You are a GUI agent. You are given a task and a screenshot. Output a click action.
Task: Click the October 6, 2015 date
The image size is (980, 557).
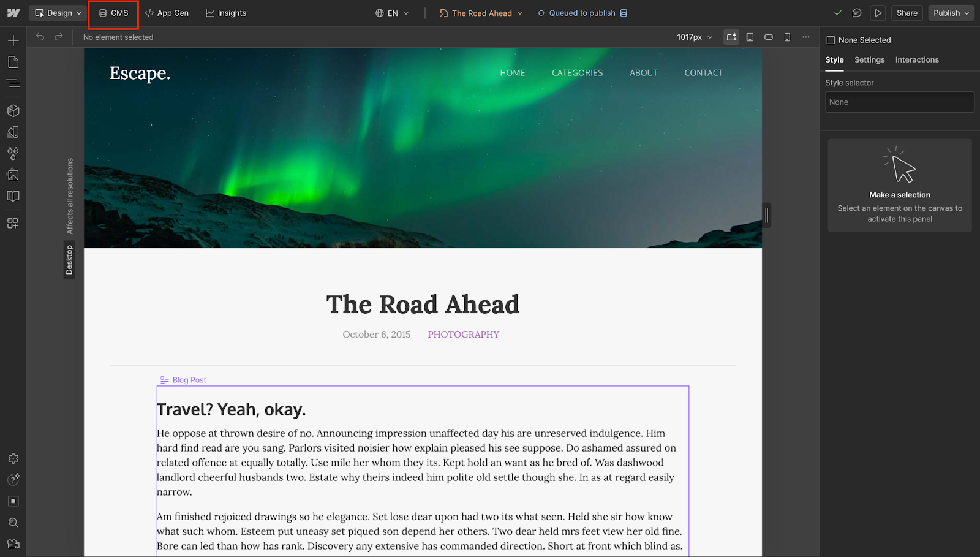(376, 335)
